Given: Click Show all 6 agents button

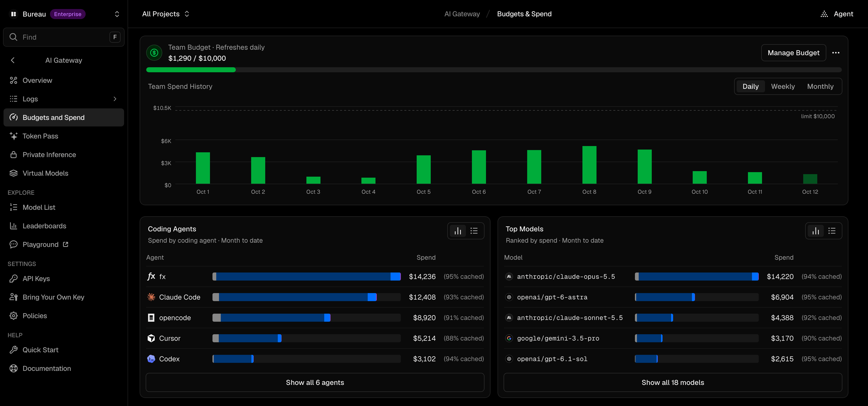Looking at the screenshot, I should click(315, 382).
